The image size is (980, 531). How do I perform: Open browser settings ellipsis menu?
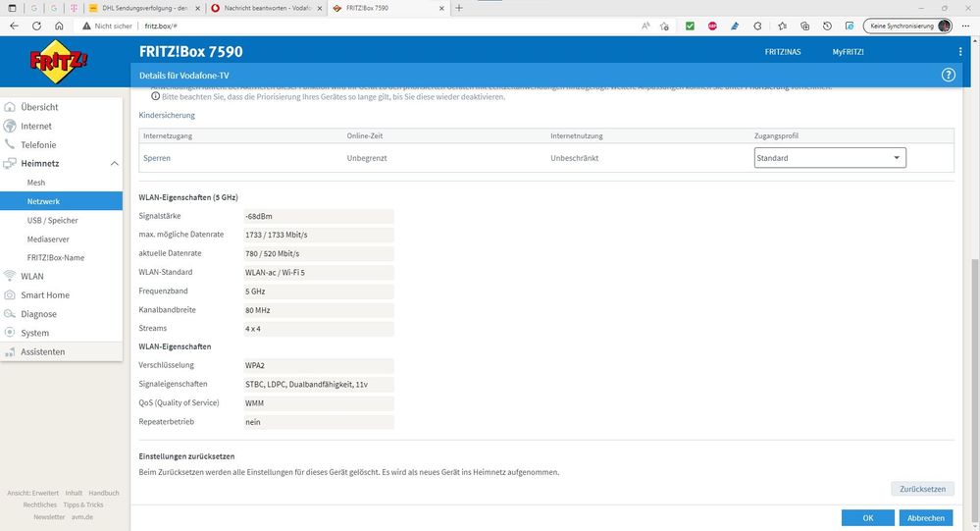(965, 26)
